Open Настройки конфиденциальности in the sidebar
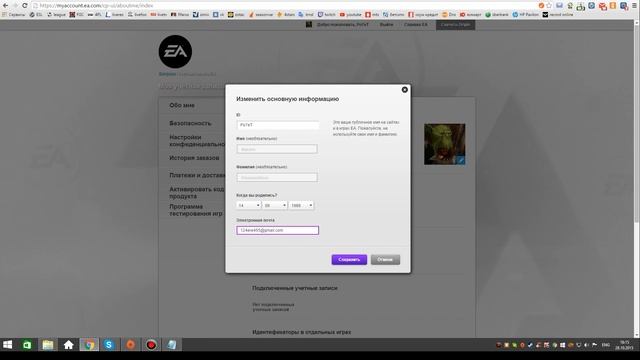 click(x=197, y=141)
